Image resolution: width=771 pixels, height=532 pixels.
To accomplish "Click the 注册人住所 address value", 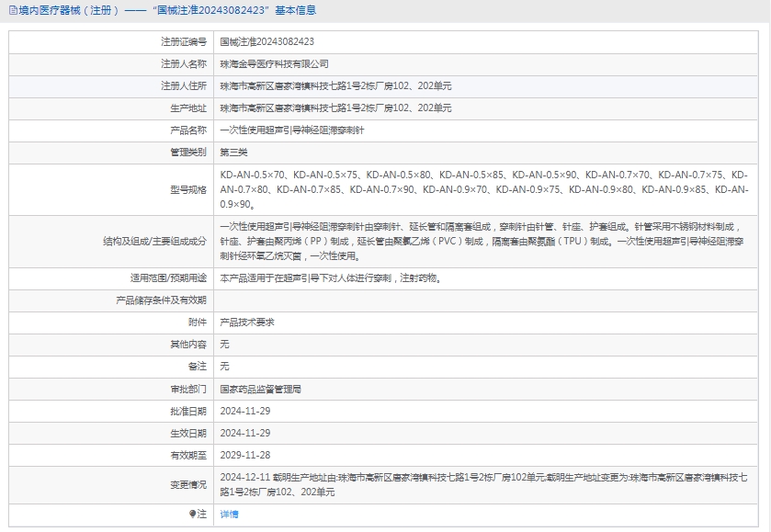I will click(335, 86).
